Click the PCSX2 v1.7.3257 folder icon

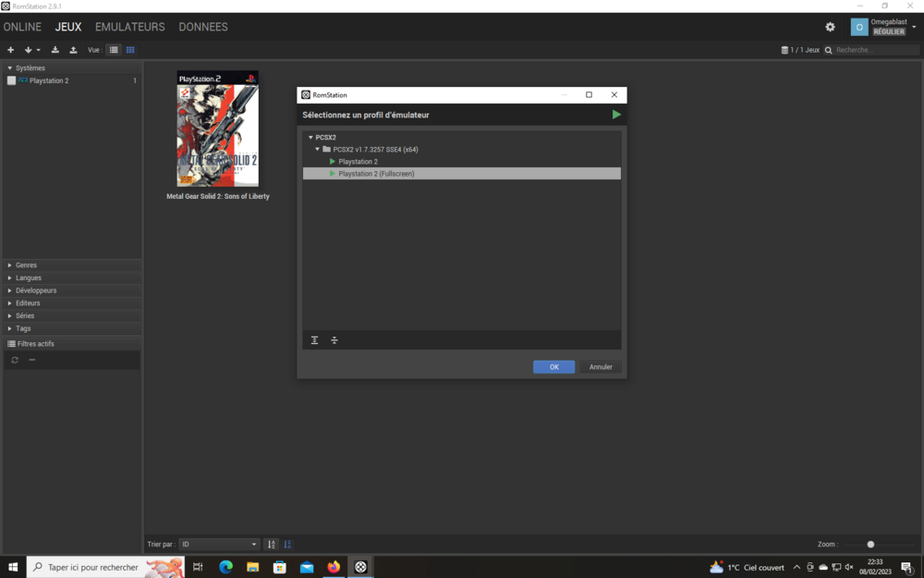tap(326, 149)
